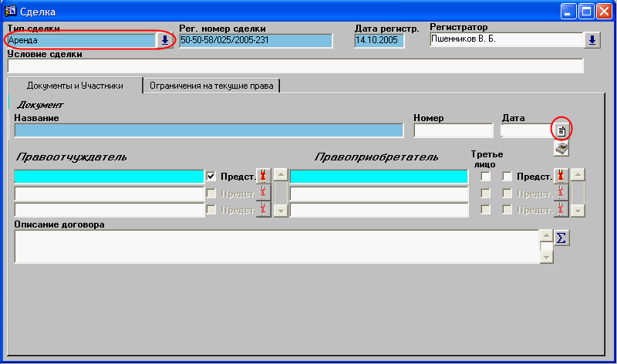The height and width of the screenshot is (364, 617).
Task: Switch to Ограничения на текущие права tab
Action: pos(211,86)
